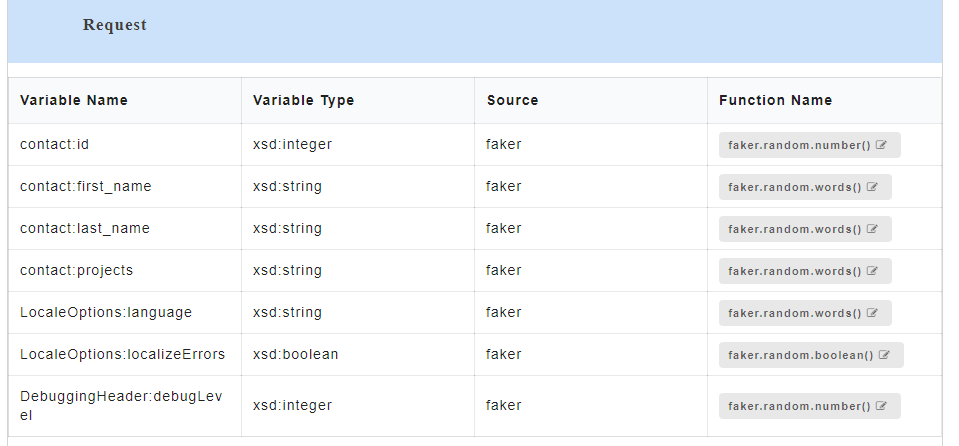Click the DebuggingHeader:debugLevel variable name
This screenshot has width=959, height=446.
(121, 405)
